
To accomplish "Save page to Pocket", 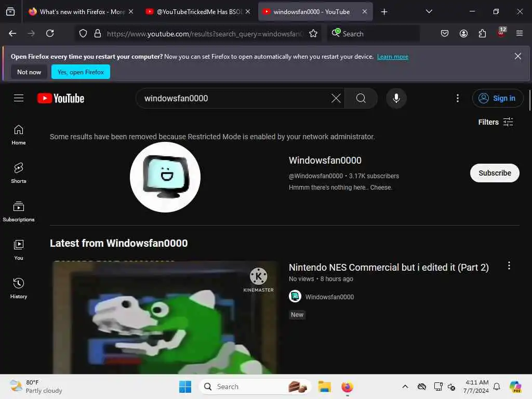I will (x=445, y=33).
